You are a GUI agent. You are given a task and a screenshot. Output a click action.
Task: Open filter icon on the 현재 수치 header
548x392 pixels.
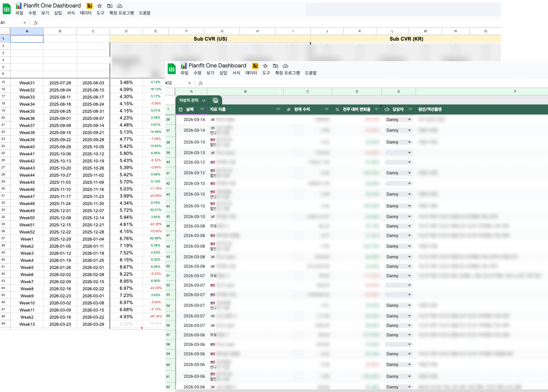[327, 109]
